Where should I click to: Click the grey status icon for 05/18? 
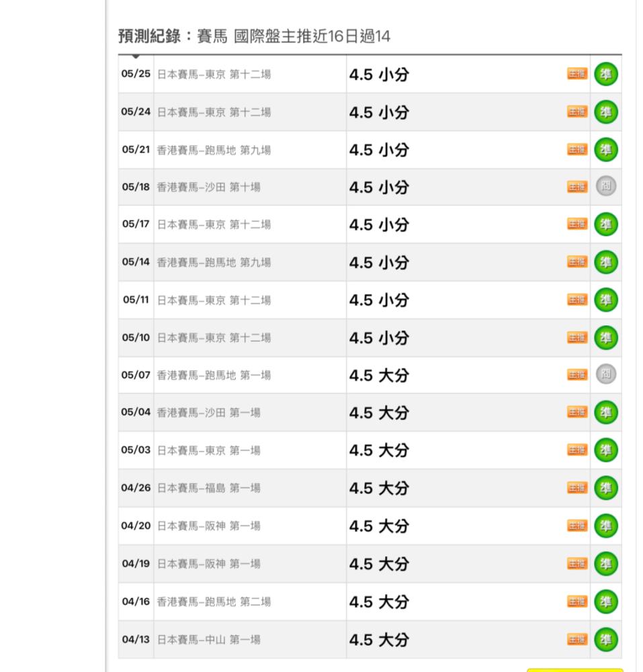click(606, 186)
